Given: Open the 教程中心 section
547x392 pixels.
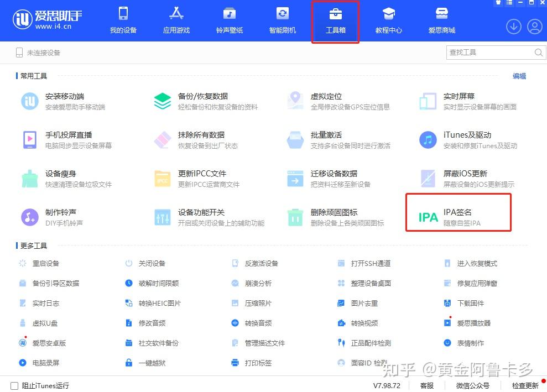Looking at the screenshot, I should (388, 20).
